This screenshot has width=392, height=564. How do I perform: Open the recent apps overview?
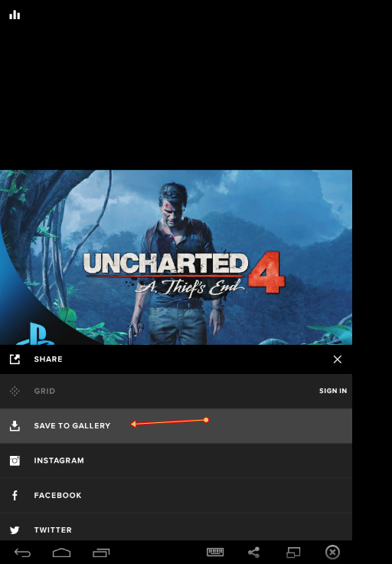coord(101,553)
